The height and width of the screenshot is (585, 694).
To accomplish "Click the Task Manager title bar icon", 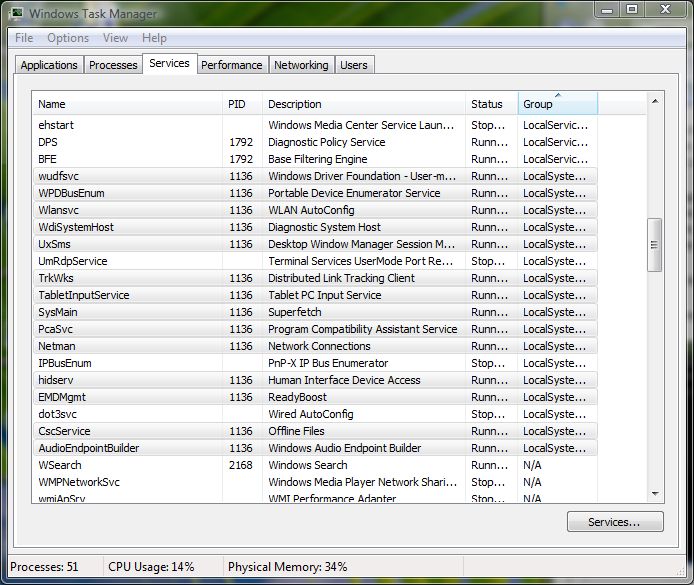I will pyautogui.click(x=16, y=13).
